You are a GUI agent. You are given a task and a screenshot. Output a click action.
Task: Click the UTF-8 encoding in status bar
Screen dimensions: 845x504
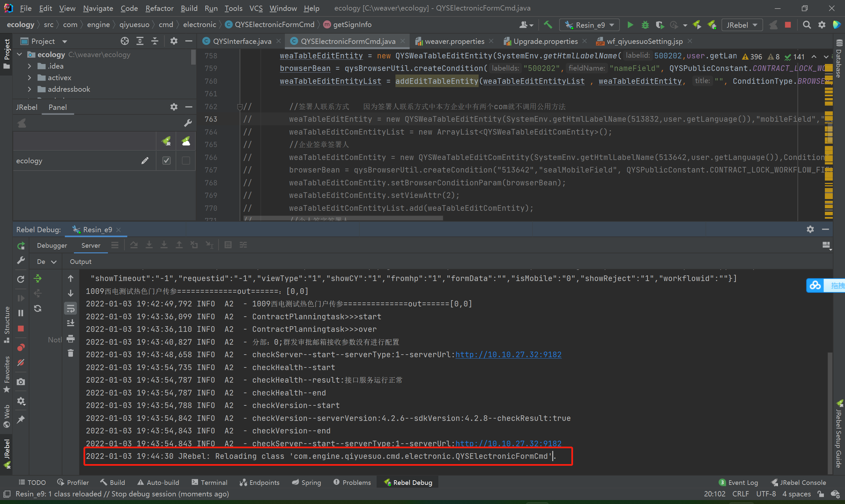pos(766,494)
